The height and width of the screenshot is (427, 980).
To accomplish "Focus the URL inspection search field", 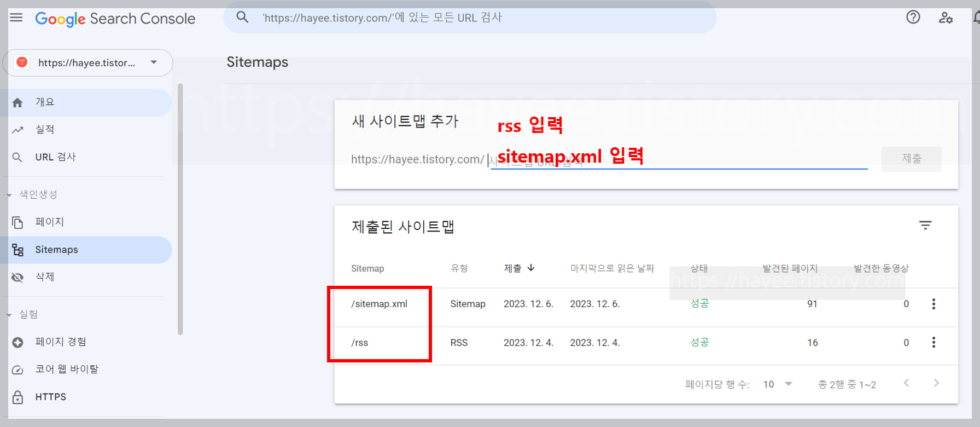I will tap(470, 18).
